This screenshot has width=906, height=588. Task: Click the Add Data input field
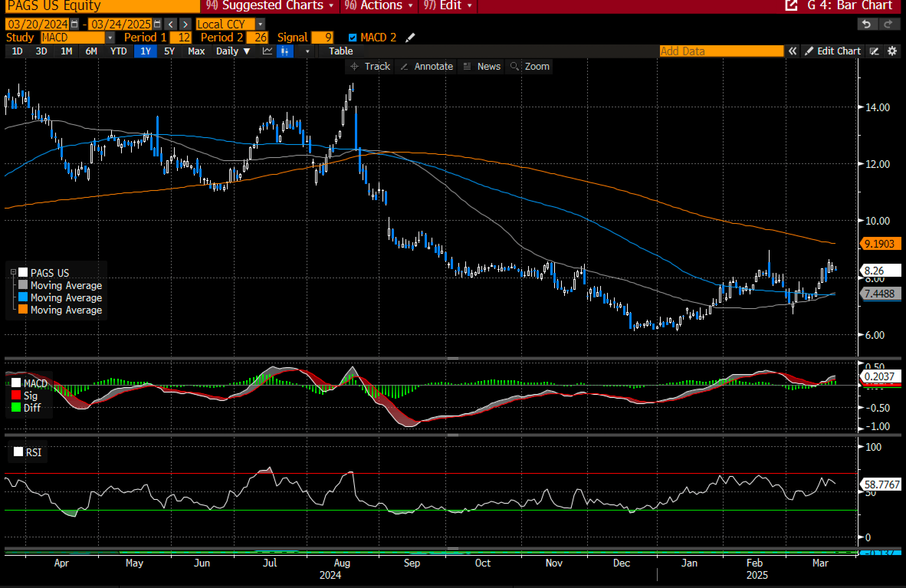pos(721,51)
